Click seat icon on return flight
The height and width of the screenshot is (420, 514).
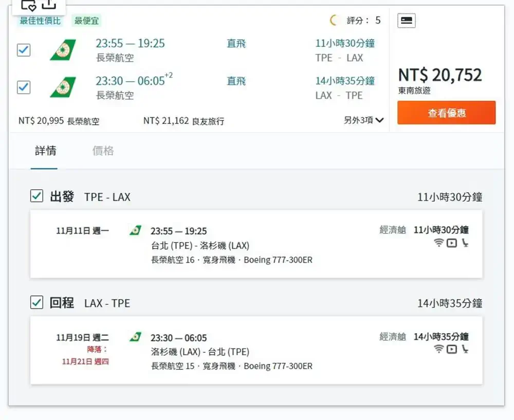tap(465, 349)
